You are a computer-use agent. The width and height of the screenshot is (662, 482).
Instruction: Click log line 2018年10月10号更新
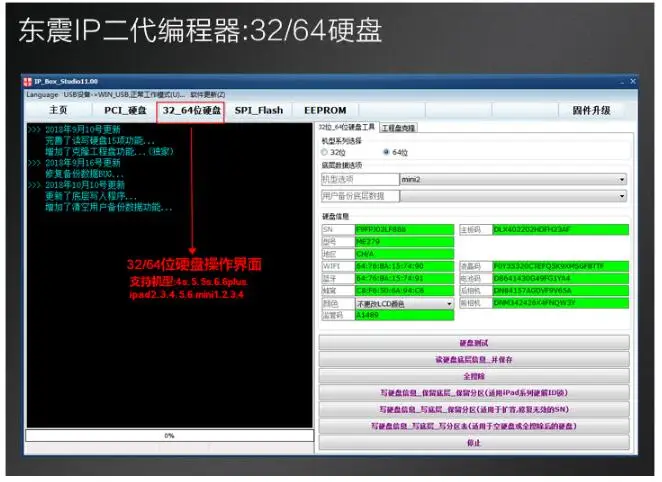[85, 185]
